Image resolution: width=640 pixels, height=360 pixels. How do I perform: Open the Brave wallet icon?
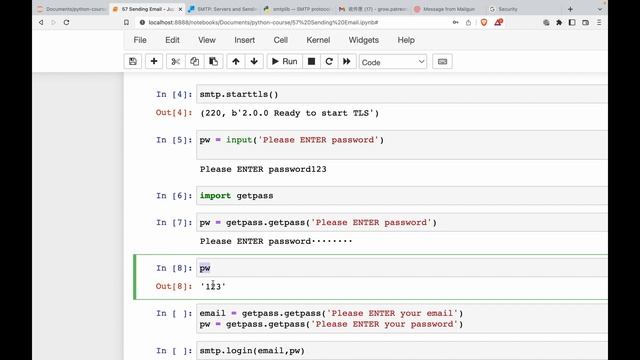585,22
